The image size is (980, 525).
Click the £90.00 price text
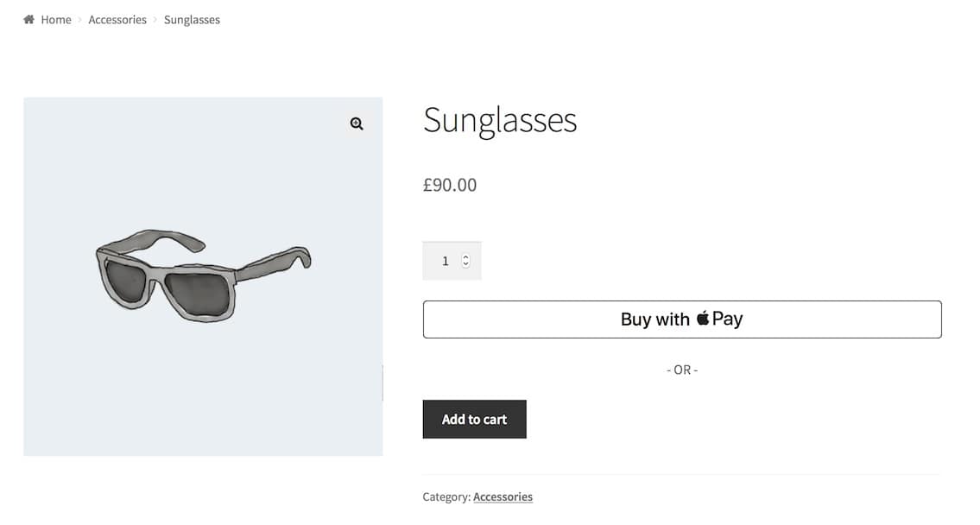449,185
